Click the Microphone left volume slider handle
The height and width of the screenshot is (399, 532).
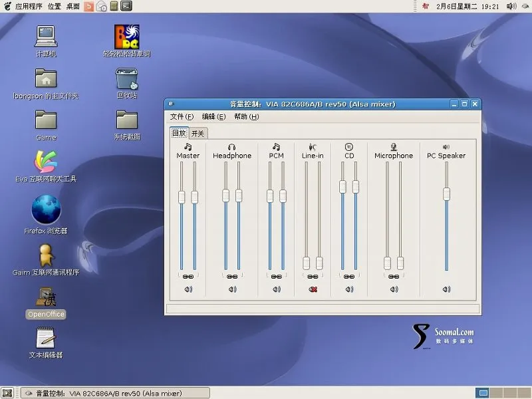click(387, 263)
